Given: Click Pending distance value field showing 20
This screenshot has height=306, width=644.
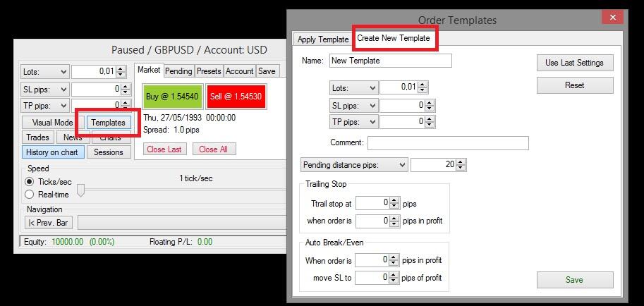Looking at the screenshot, I should pos(433,165).
